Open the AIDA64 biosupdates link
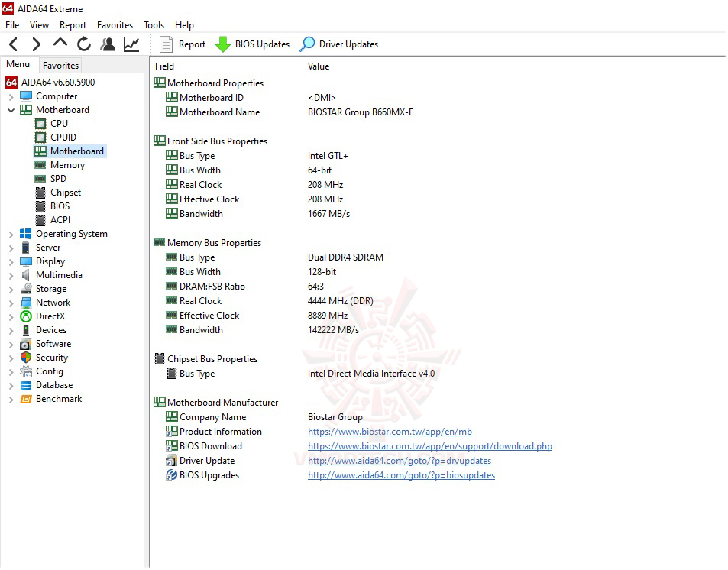The width and height of the screenshot is (728, 570). (x=401, y=475)
